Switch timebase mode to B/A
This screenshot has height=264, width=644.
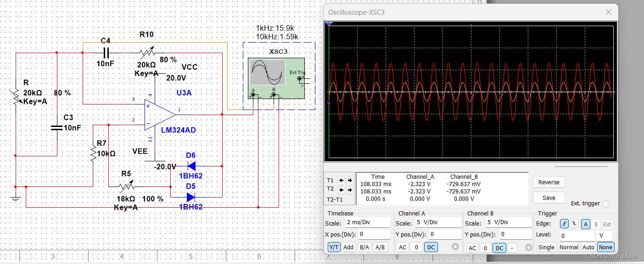tap(364, 247)
